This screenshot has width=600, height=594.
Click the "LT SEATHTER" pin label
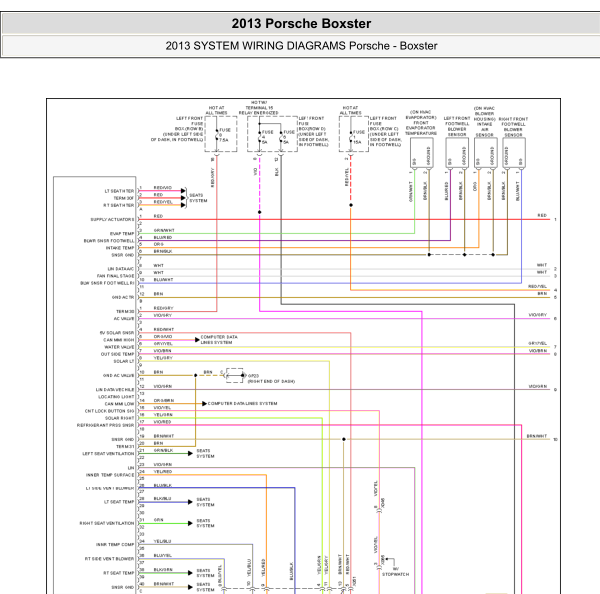[x=119, y=191]
